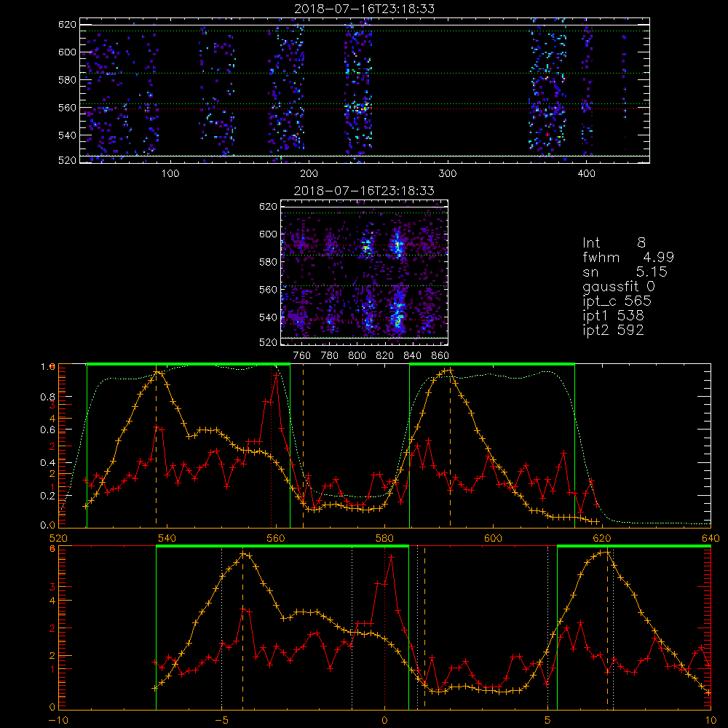Click white y-axis label 0.6 on the profile plot
728x728 pixels.
coord(47,430)
